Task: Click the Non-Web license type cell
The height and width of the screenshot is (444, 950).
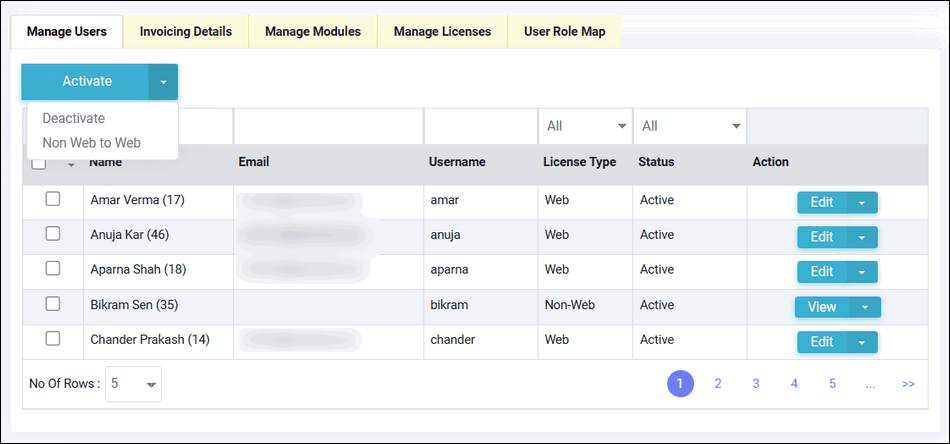Action: click(570, 305)
